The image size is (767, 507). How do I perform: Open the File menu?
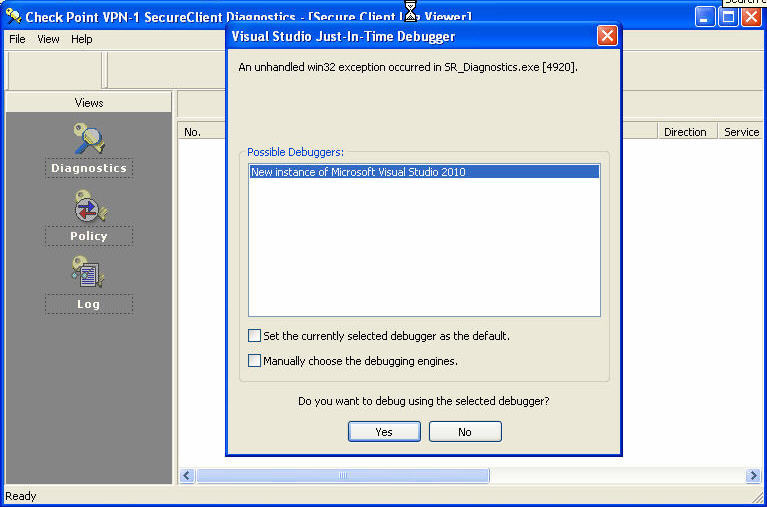[x=17, y=39]
